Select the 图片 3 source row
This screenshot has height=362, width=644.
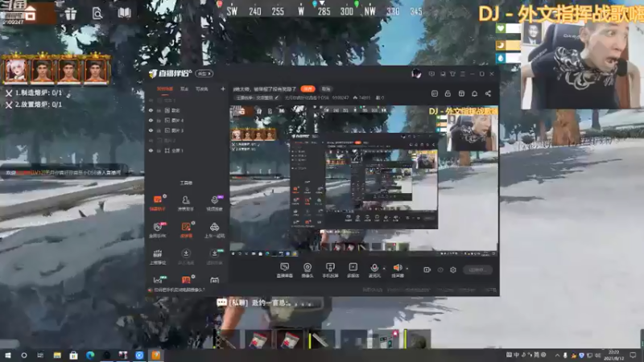click(187, 130)
